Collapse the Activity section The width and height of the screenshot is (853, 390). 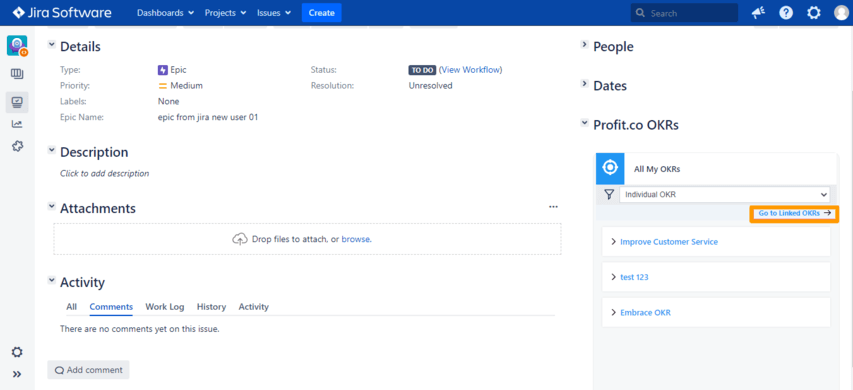pos(51,280)
